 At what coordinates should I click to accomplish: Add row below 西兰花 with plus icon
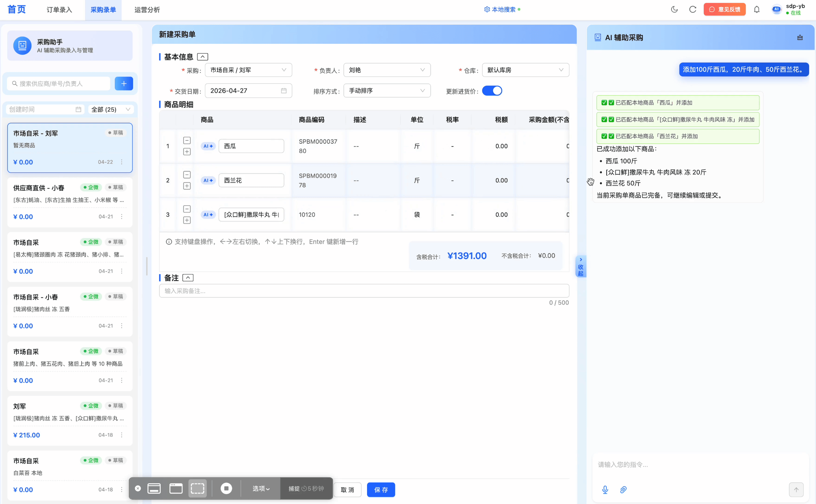click(187, 186)
